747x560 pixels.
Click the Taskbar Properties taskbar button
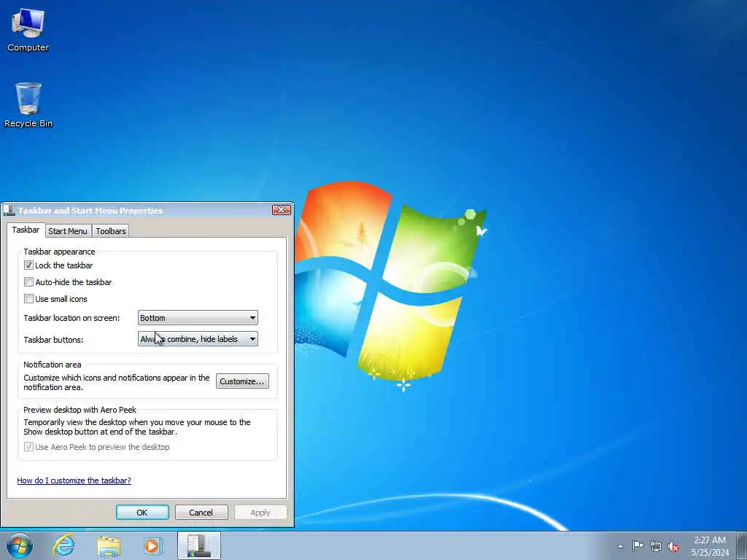198,545
